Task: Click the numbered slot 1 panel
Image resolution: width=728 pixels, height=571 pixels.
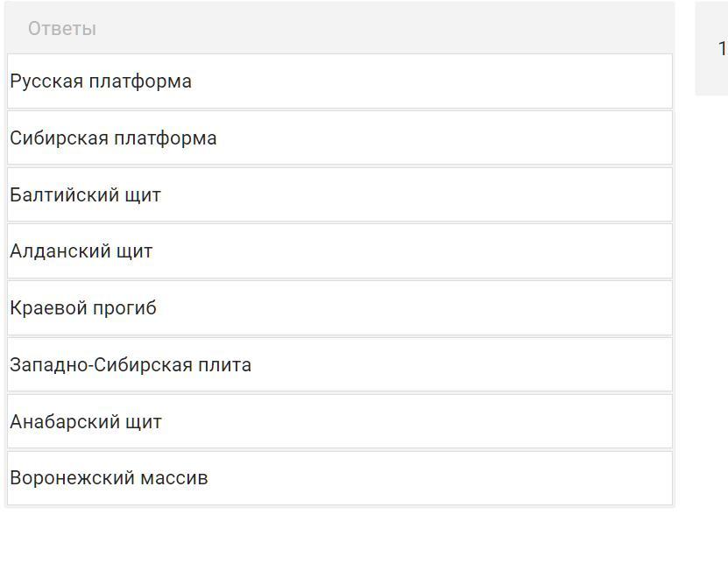Action: click(x=711, y=48)
